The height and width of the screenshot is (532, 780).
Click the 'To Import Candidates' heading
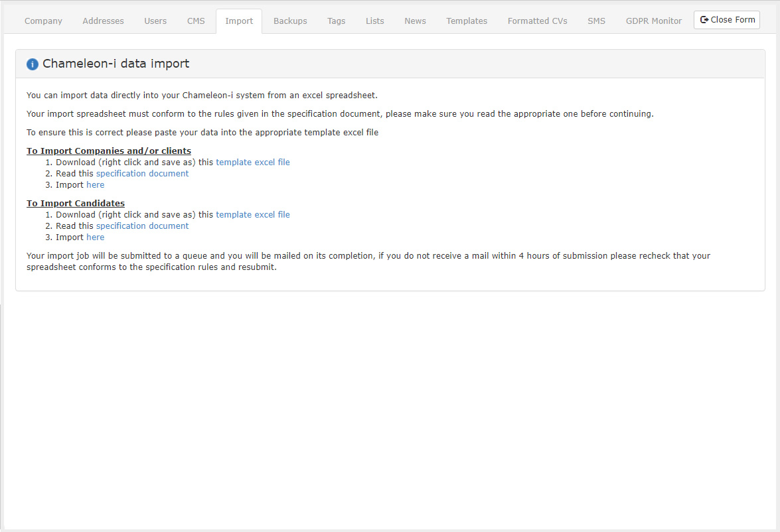point(76,204)
